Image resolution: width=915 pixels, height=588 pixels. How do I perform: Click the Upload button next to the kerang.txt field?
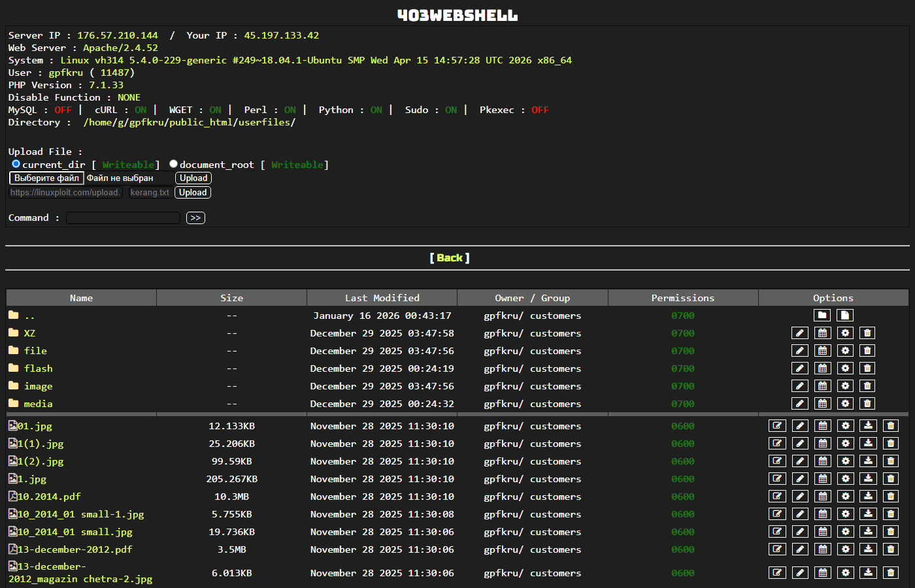[x=193, y=193]
